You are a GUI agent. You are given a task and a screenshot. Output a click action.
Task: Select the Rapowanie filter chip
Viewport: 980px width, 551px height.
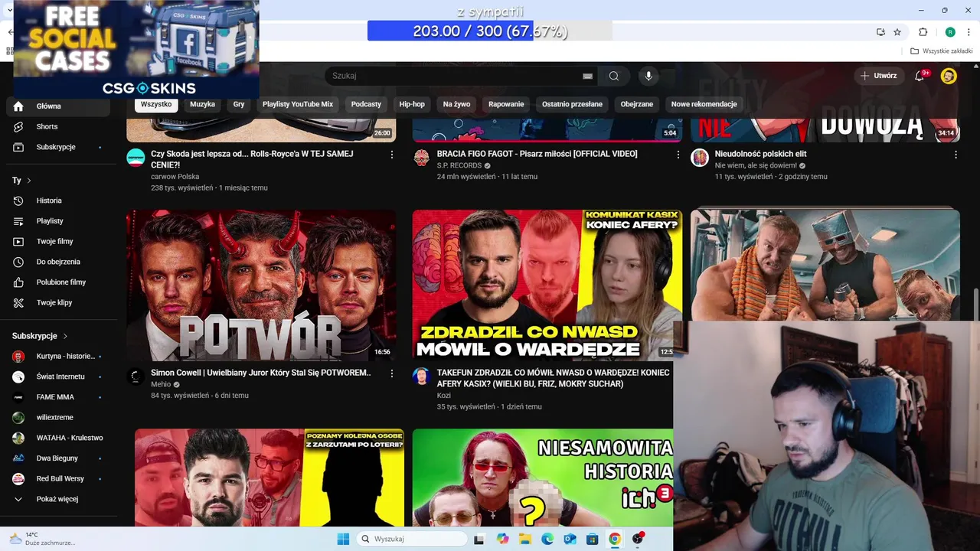point(506,104)
